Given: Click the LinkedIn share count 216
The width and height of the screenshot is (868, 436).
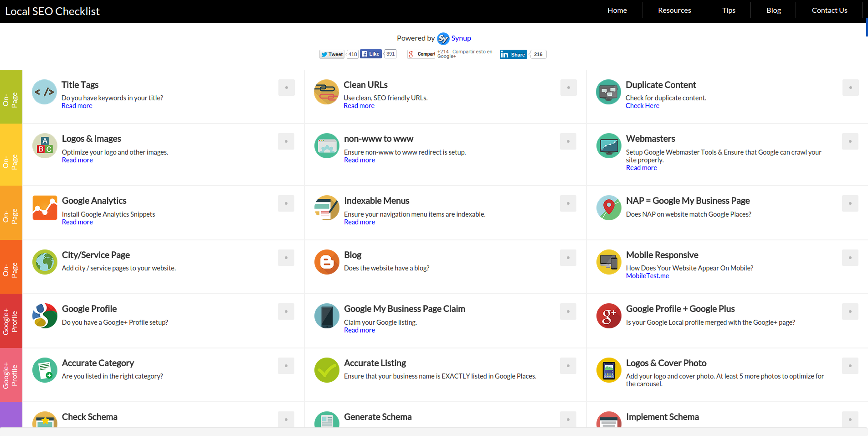Looking at the screenshot, I should click(x=538, y=54).
